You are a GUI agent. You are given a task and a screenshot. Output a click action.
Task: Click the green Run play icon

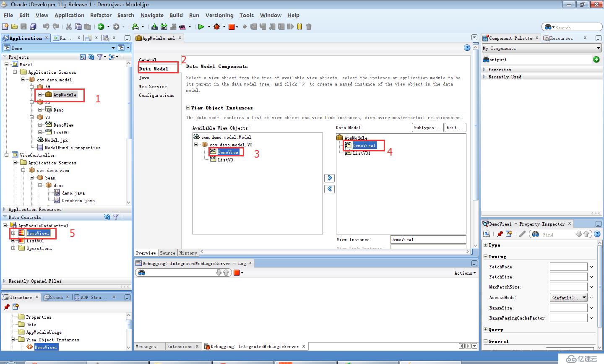click(201, 27)
